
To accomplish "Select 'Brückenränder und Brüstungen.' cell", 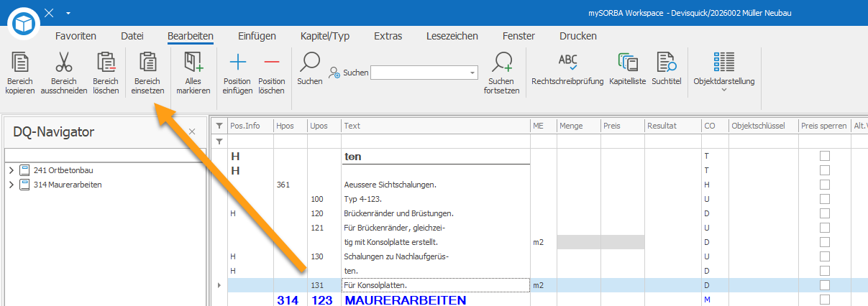I will tap(435, 213).
